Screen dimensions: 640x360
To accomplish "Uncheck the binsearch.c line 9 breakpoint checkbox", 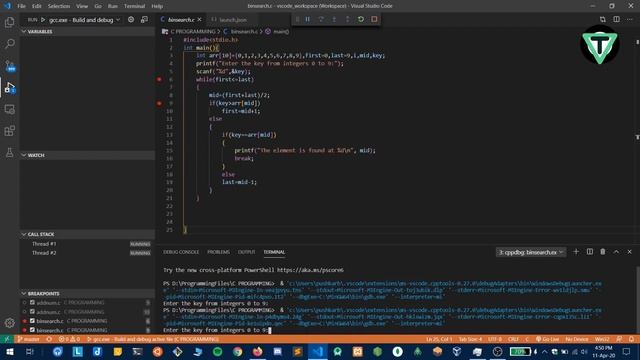I will [x=32, y=330].
